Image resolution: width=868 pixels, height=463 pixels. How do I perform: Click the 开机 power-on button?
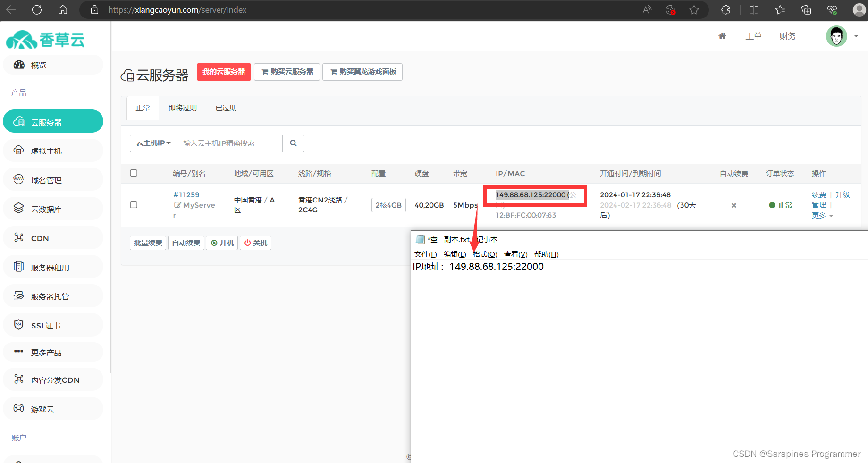(x=222, y=243)
